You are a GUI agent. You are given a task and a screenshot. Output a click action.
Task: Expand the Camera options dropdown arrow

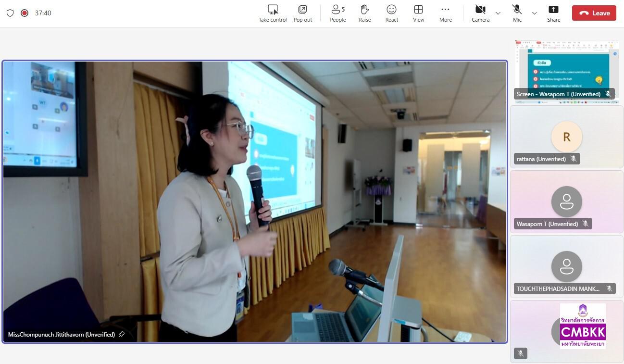[x=498, y=13]
